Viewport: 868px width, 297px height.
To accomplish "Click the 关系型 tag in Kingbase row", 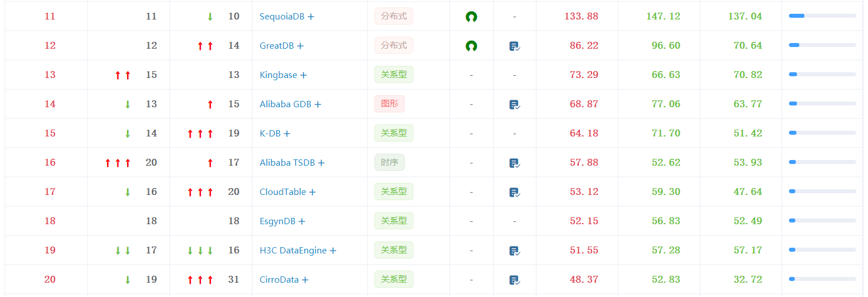I will 394,75.
